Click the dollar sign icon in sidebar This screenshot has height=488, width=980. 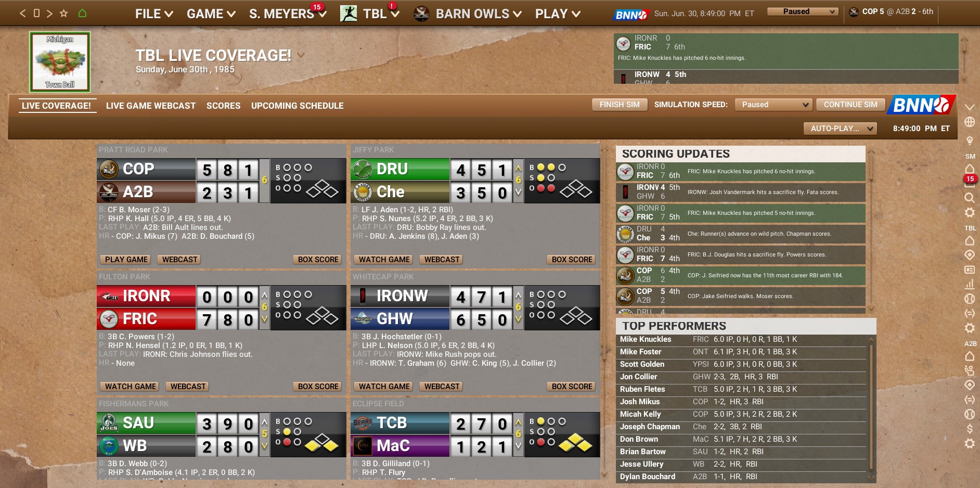point(969,429)
